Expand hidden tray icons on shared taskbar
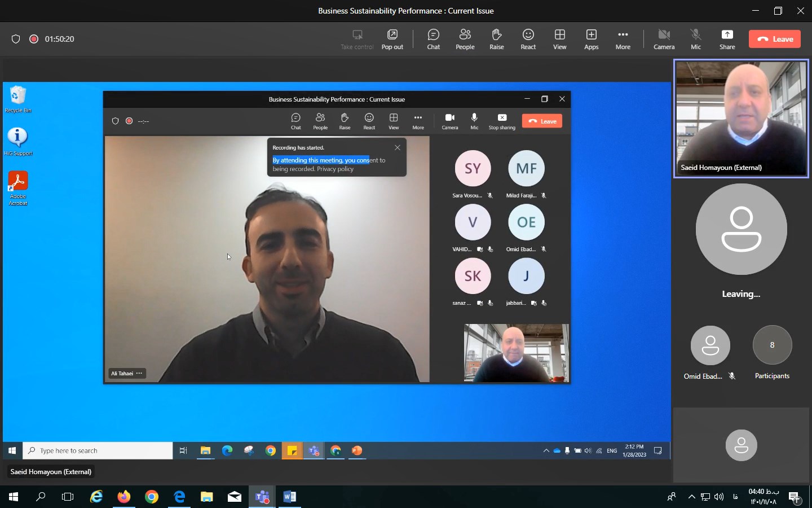This screenshot has height=508, width=812. tap(546, 450)
